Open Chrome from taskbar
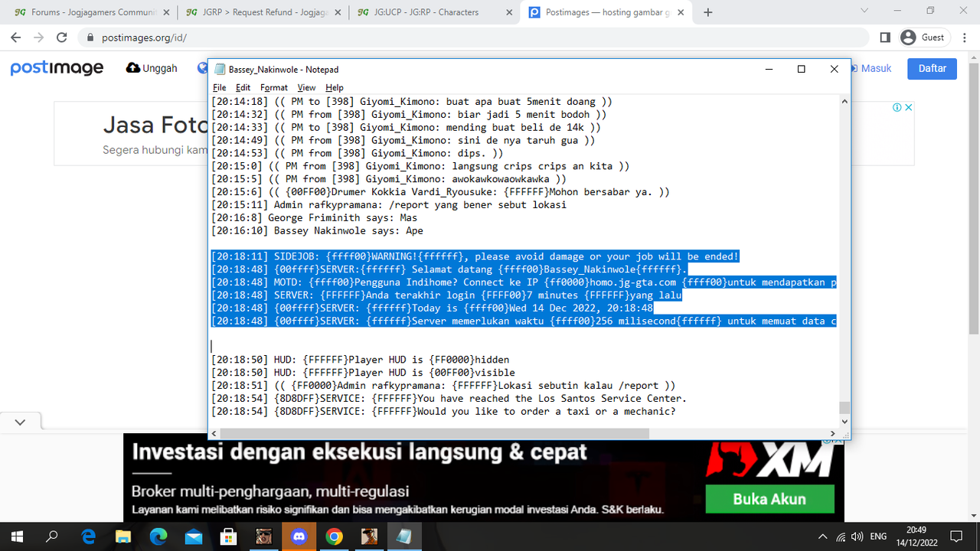The image size is (980, 551). point(334,536)
